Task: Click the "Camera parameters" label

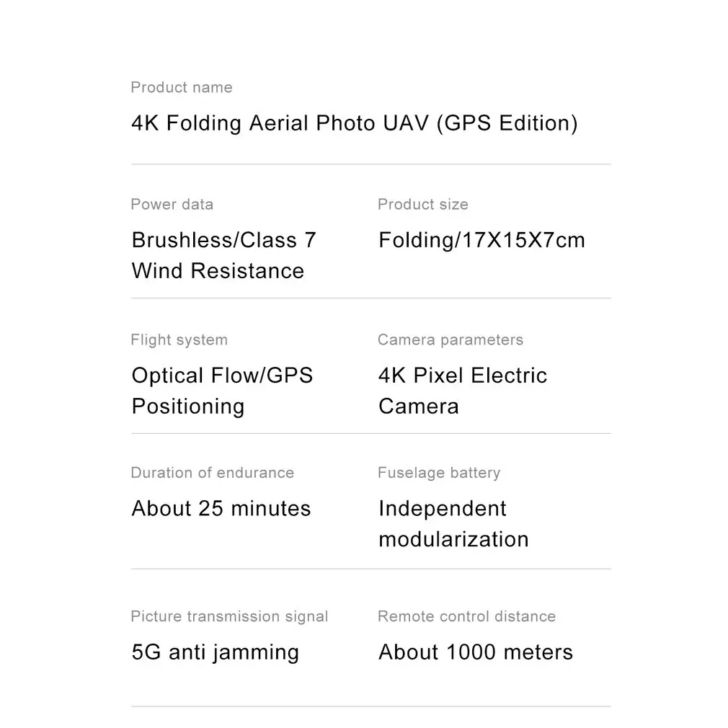Action: (x=450, y=340)
